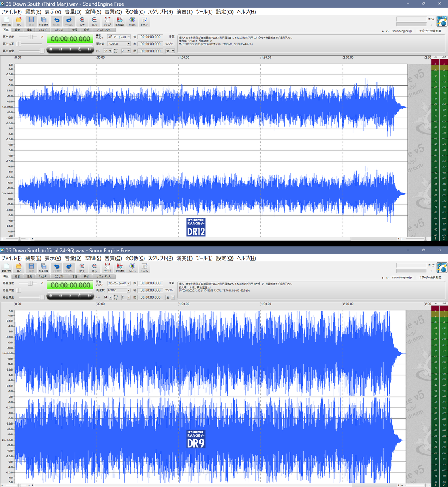Click SoundEngine logo in Third Man window
448x487 pixels.
point(442,22)
